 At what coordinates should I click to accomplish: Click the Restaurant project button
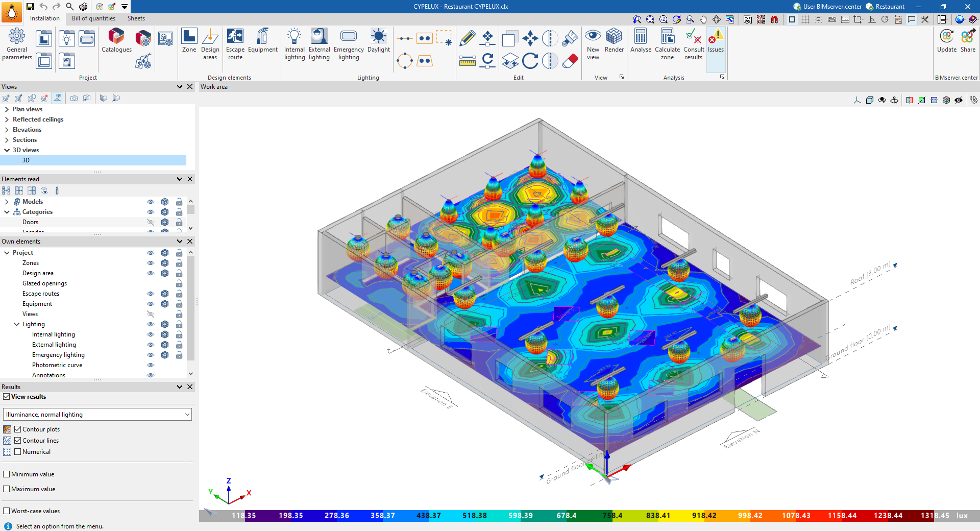pos(886,7)
